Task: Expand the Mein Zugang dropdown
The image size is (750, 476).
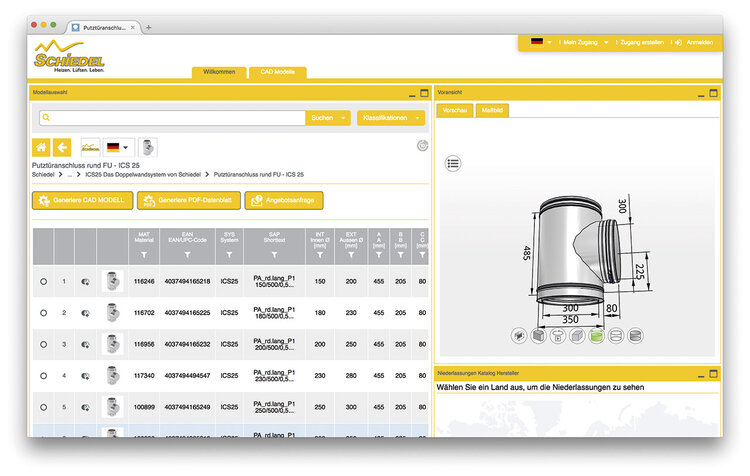Action: (x=585, y=43)
